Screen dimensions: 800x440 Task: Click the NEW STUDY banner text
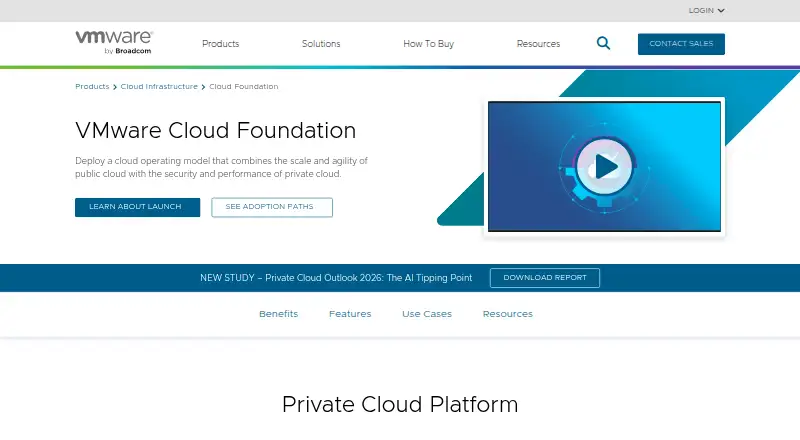click(336, 278)
